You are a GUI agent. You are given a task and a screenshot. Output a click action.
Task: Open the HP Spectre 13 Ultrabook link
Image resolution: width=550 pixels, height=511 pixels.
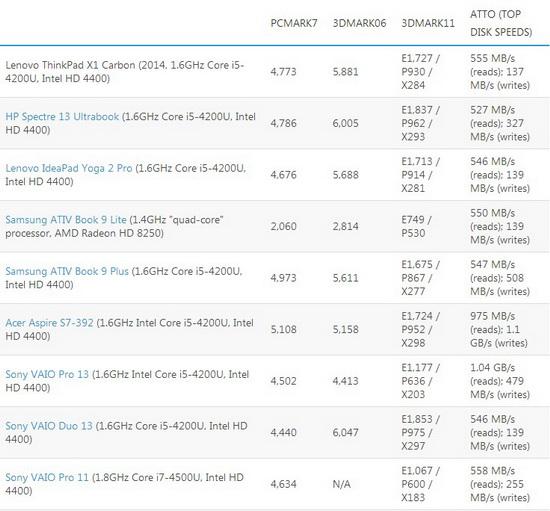(62, 116)
